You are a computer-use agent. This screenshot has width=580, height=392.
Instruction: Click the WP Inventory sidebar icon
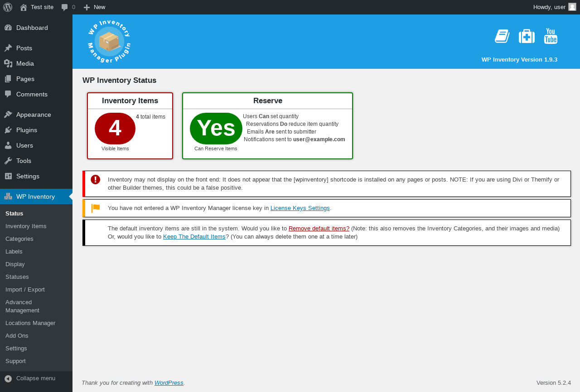[x=8, y=196]
